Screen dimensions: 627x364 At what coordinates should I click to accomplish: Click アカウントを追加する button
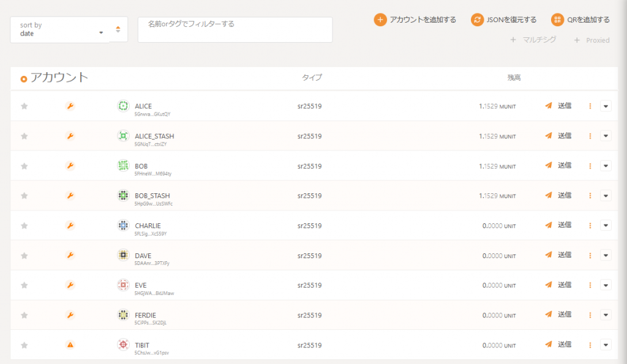415,20
